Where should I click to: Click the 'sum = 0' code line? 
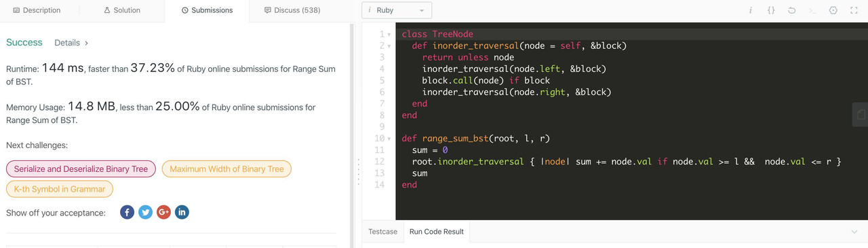430,150
